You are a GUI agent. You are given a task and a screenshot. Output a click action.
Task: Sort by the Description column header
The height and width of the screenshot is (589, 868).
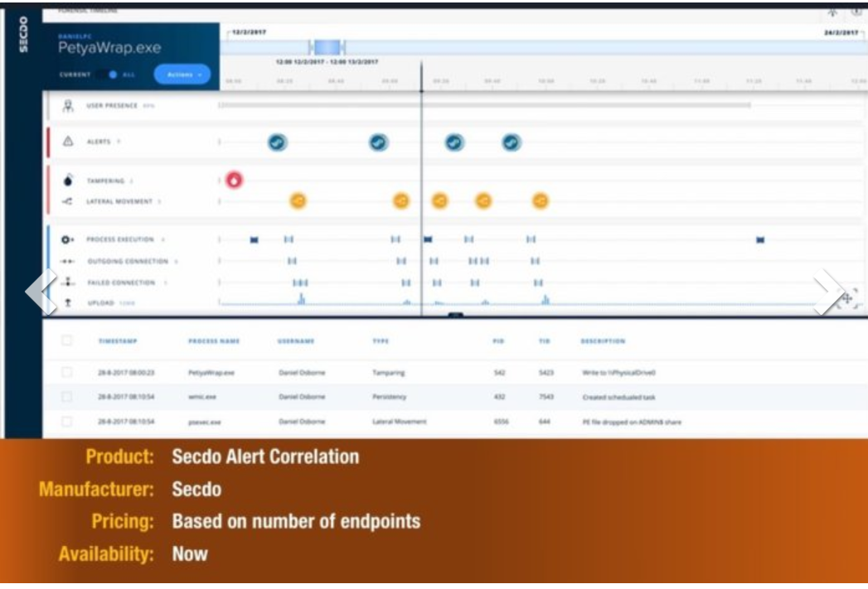[603, 341]
